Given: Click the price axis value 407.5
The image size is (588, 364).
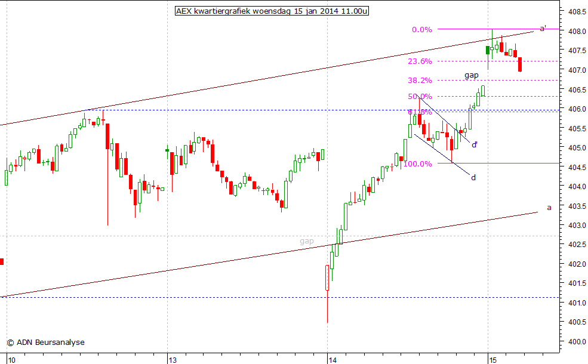Looking at the screenshot, I should [577, 51].
